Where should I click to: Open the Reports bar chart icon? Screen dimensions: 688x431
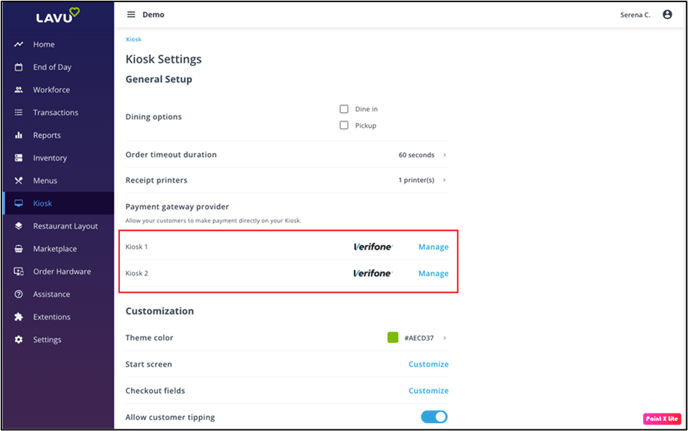(x=18, y=135)
